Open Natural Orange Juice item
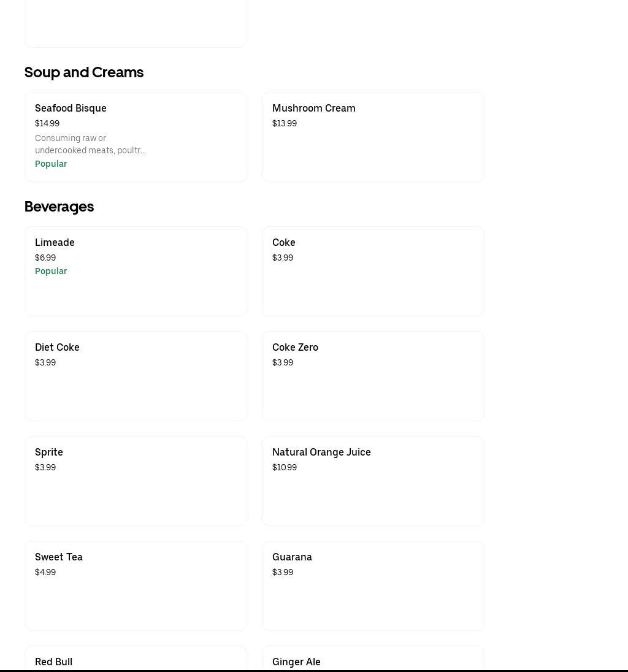Image resolution: width=628 pixels, height=672 pixels. click(373, 481)
